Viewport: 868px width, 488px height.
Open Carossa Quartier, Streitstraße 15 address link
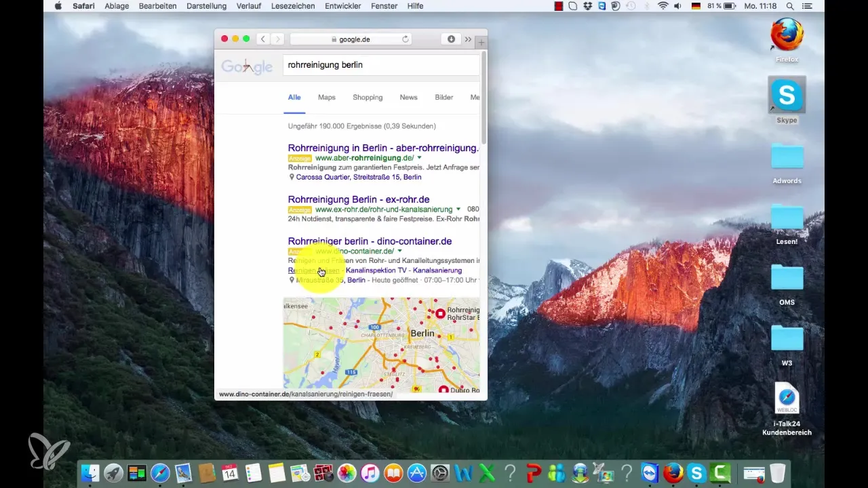(359, 177)
